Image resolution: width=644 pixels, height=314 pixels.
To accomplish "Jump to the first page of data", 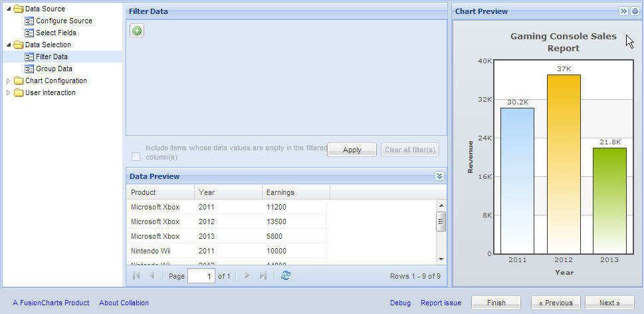I will pyautogui.click(x=136, y=275).
